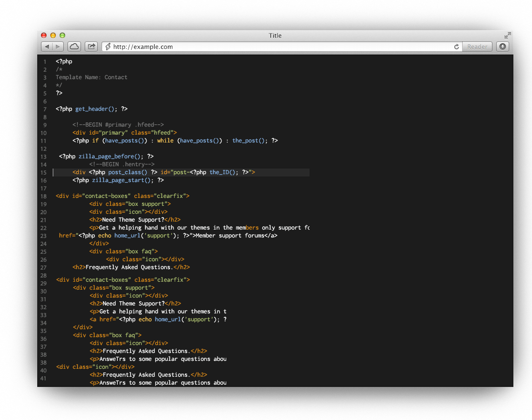
Task: Click the green zoom window button
Action: [x=62, y=35]
